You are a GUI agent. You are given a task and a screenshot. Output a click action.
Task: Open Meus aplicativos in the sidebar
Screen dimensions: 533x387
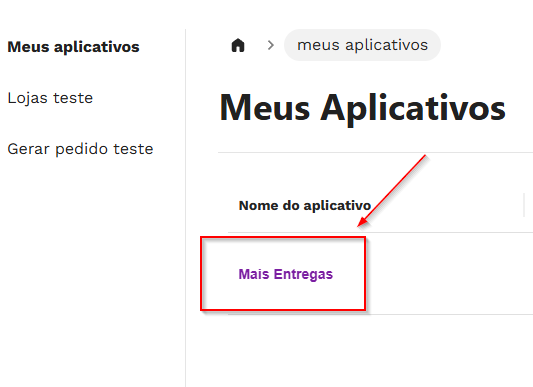tap(73, 47)
